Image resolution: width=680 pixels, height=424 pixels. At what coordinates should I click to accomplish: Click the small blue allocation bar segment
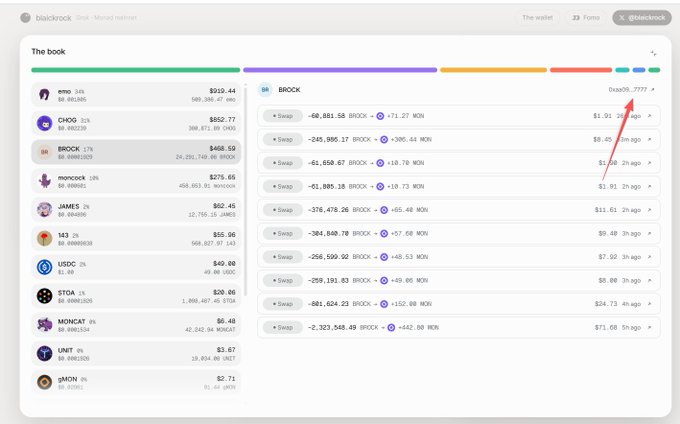click(639, 70)
